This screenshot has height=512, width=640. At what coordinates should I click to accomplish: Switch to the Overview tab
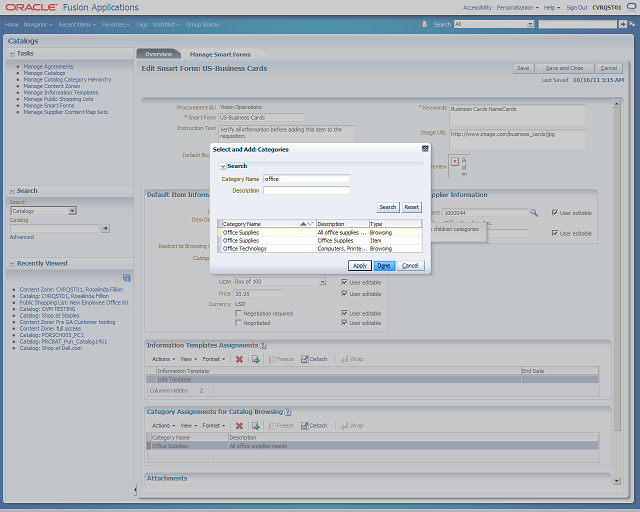[x=159, y=54]
